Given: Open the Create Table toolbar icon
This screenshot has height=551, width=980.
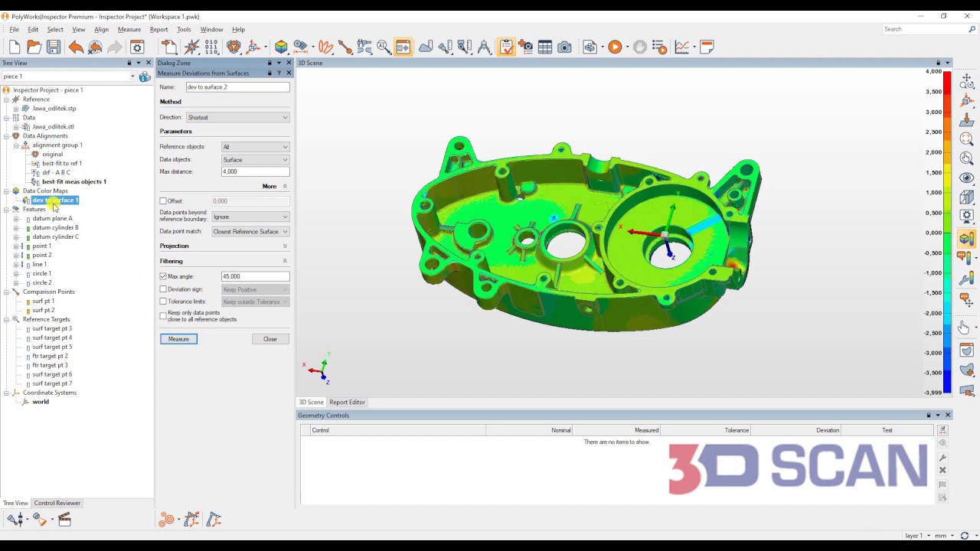Looking at the screenshot, I should point(544,47).
